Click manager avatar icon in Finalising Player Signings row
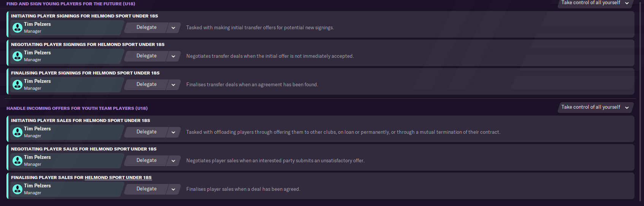 click(17, 85)
